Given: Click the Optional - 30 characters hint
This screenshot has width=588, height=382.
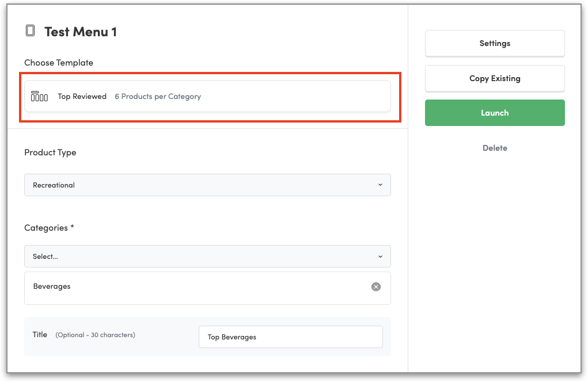Looking at the screenshot, I should tap(95, 335).
